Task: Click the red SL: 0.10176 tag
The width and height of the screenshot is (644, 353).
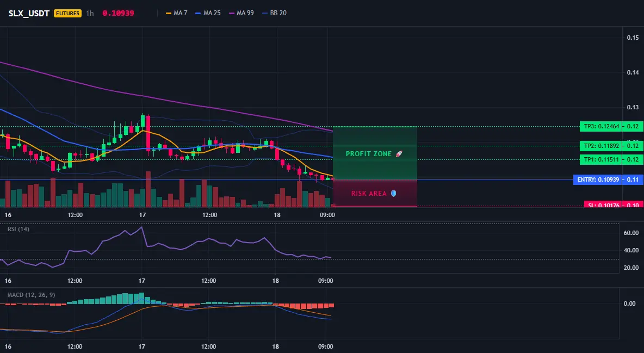Action: pyautogui.click(x=603, y=205)
